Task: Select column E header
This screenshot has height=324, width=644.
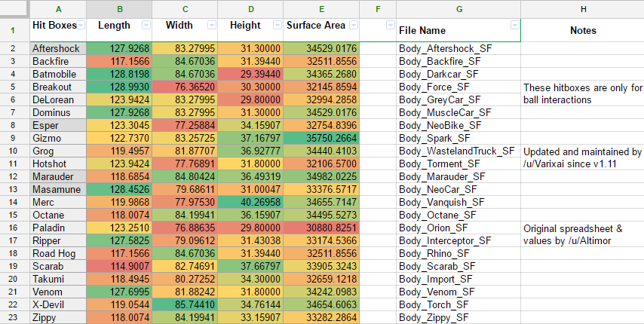Action: coord(321,9)
